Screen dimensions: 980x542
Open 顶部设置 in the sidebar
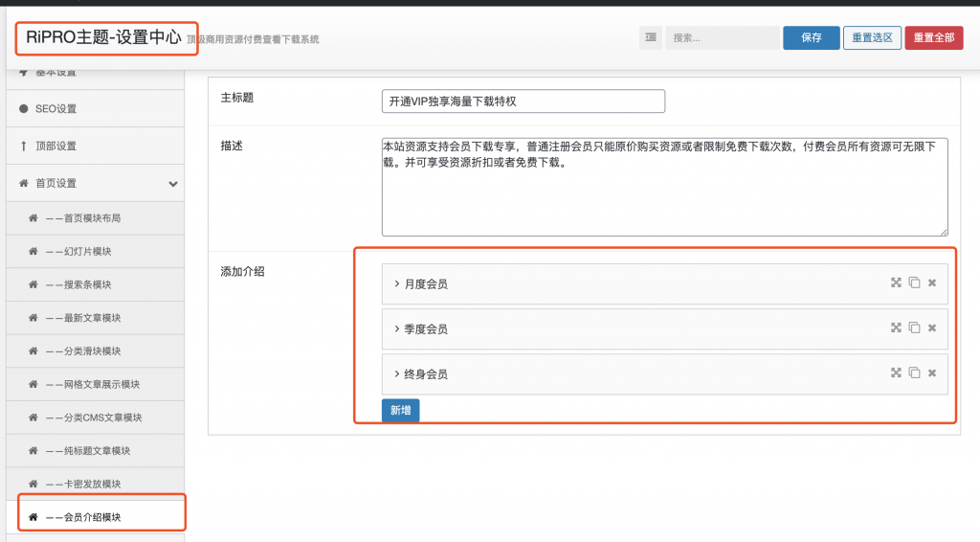pyautogui.click(x=95, y=146)
